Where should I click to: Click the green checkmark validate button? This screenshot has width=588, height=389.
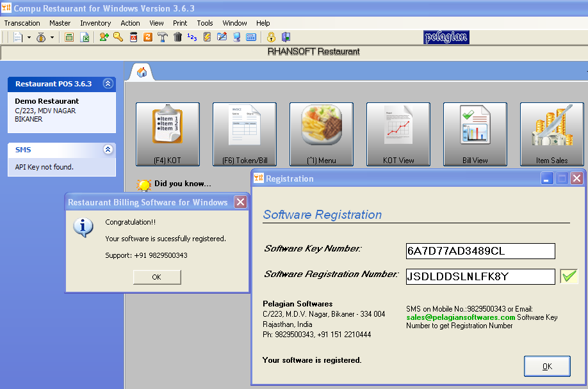tap(569, 276)
